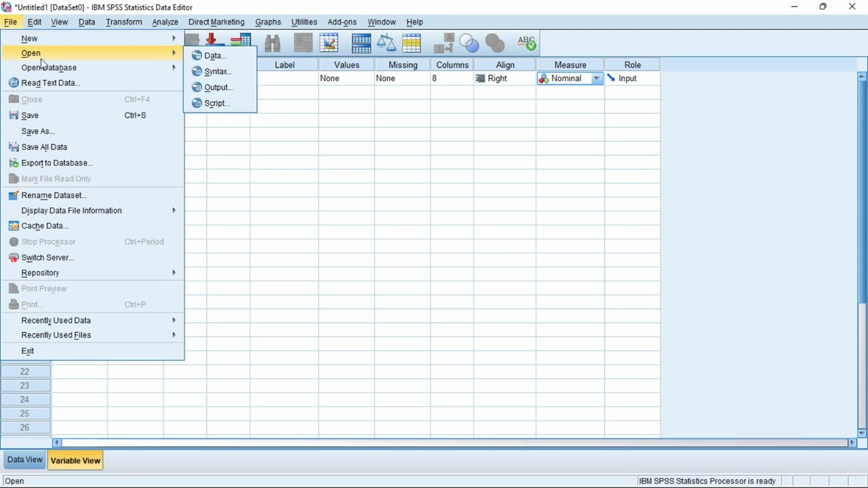
Task: Choose Export to Database menu entry
Action: click(x=93, y=163)
